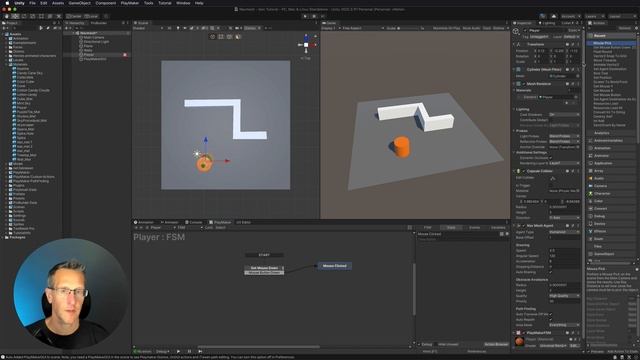Click the Device category icon in Actions
The image size is (640, 360).
click(591, 224)
